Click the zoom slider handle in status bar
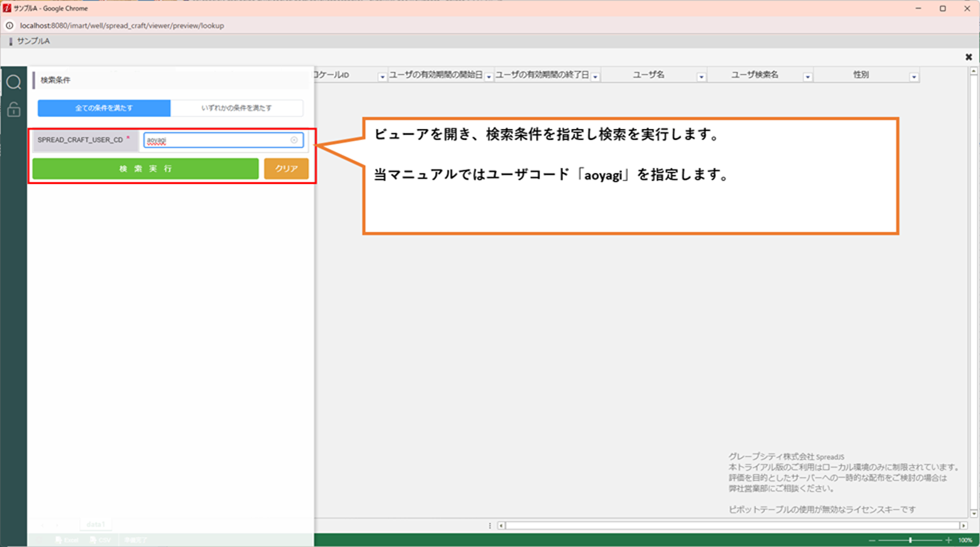The height and width of the screenshot is (547, 980). (910, 540)
